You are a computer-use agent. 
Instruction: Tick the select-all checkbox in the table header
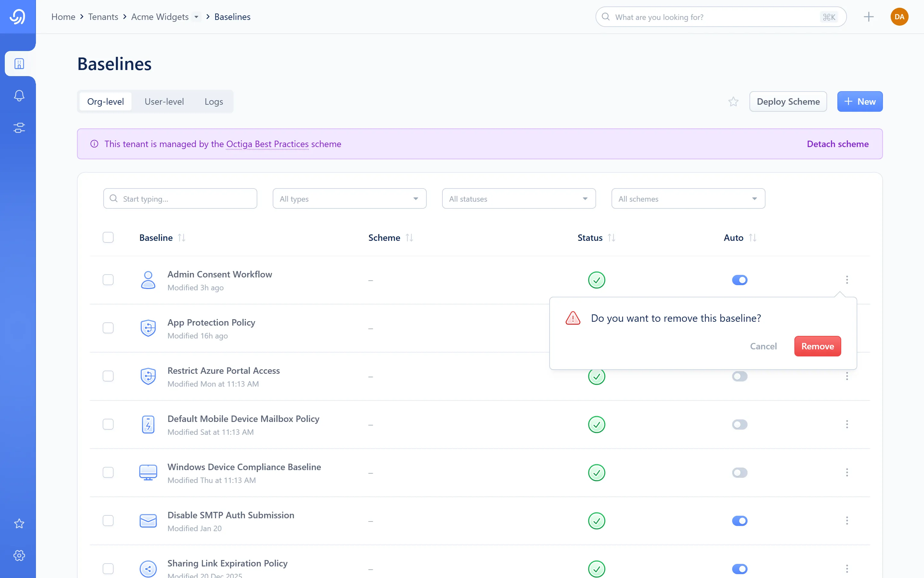pos(108,237)
